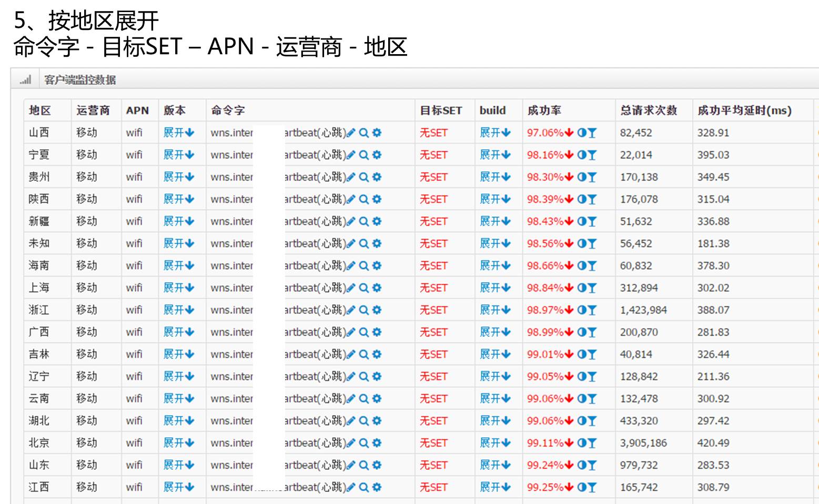The height and width of the screenshot is (504, 819).
Task: Click the half-circle compare icon in 未知 row
Action: [582, 243]
